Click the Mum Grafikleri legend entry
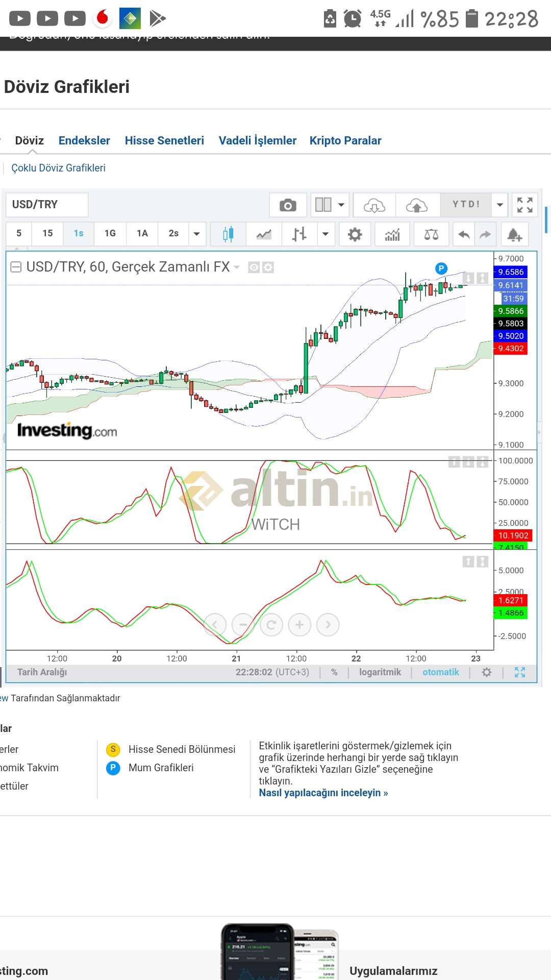Image resolution: width=551 pixels, height=980 pixels. [161, 768]
